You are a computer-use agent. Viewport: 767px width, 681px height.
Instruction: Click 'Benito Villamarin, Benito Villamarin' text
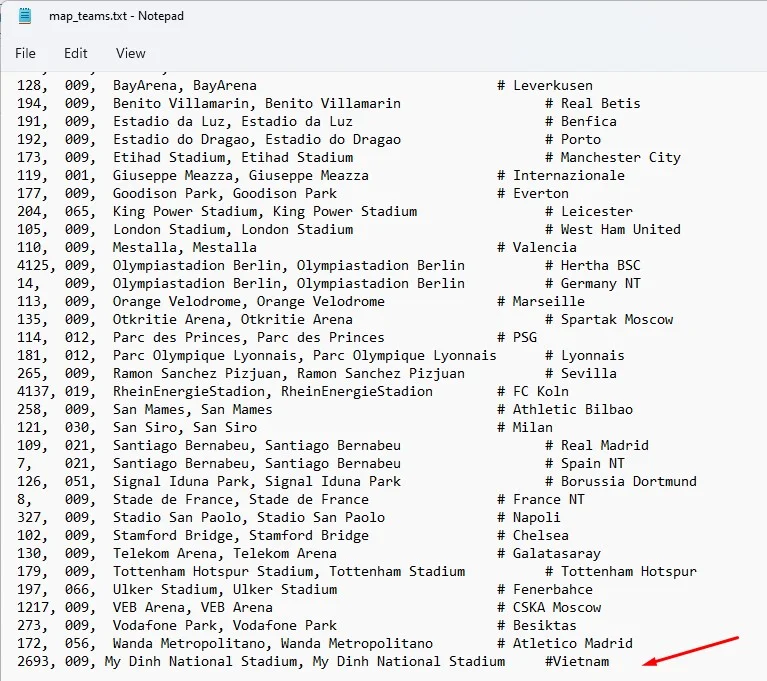click(257, 104)
